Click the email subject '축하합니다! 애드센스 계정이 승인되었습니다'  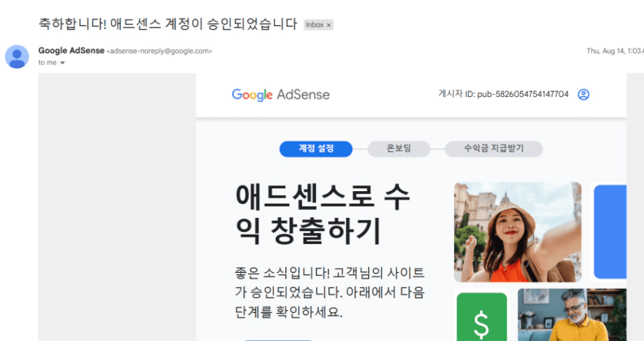pos(167,24)
